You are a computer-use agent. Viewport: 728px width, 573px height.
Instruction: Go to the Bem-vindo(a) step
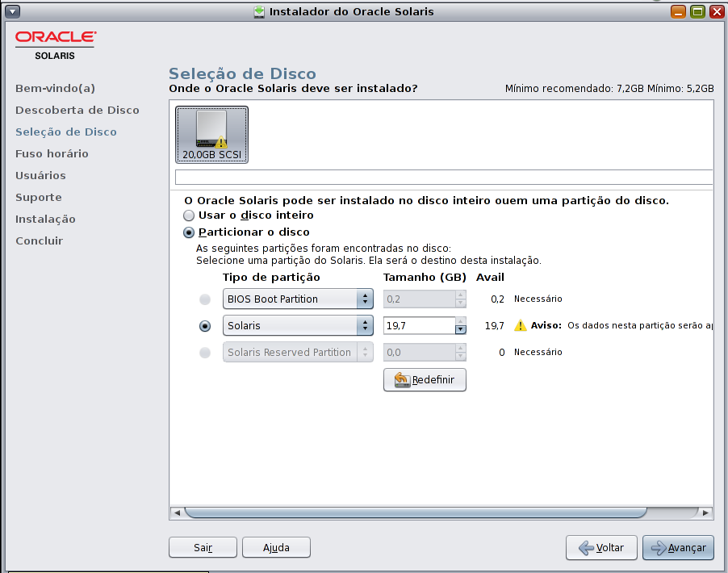pyautogui.click(x=55, y=88)
